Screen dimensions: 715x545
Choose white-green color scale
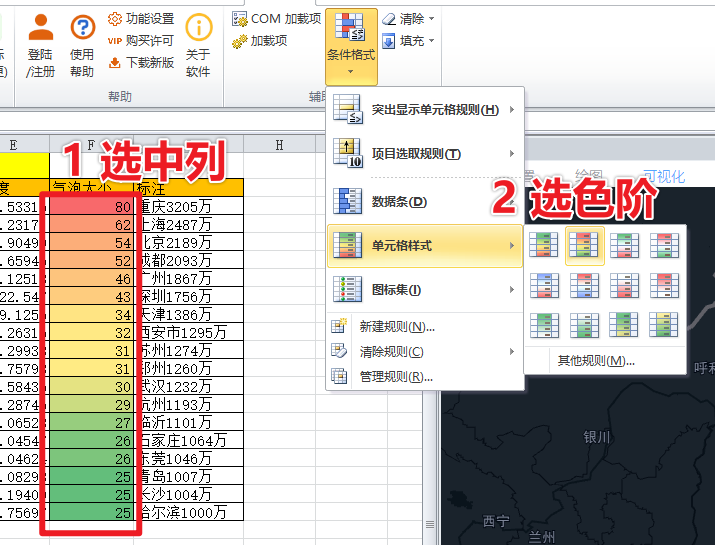pos(584,325)
